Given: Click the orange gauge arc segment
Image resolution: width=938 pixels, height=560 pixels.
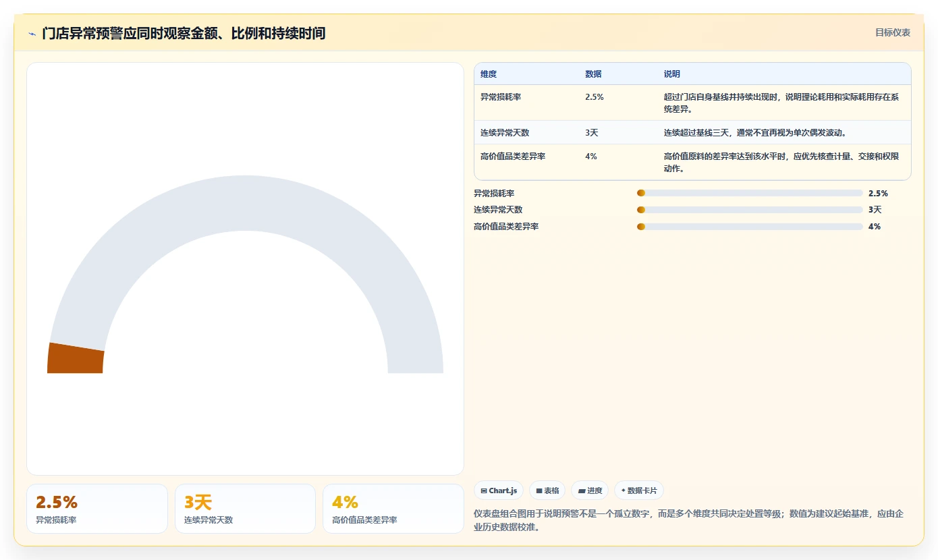Looking at the screenshot, I should click(76, 359).
